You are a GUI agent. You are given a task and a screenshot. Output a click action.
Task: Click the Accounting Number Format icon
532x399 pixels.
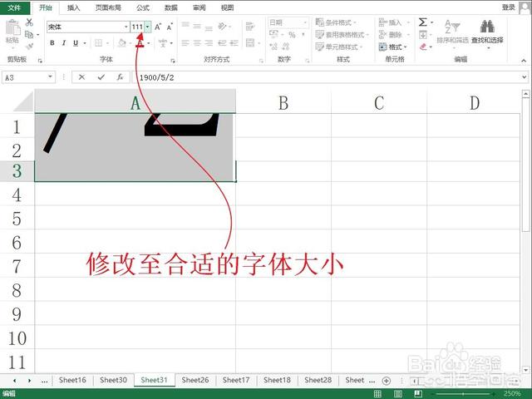coord(273,35)
